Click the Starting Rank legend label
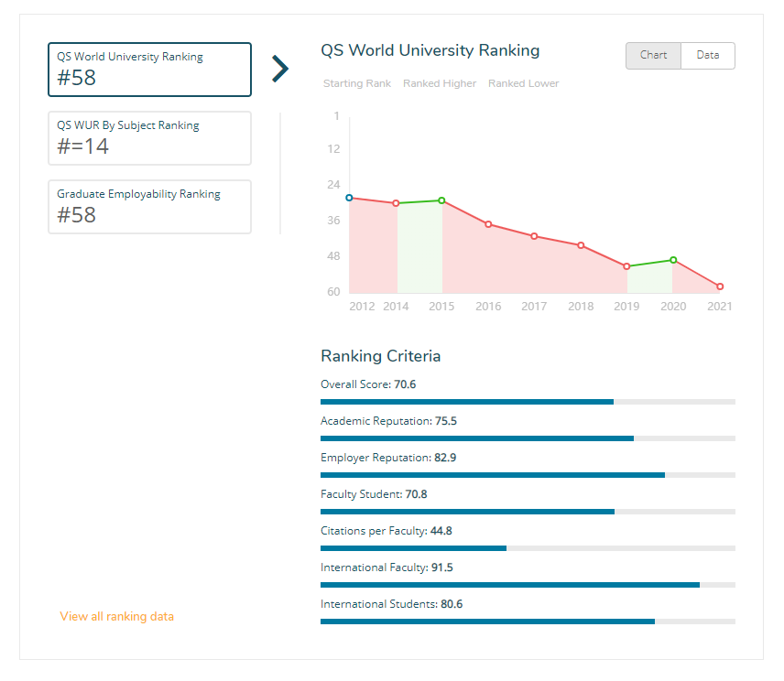Screen dimensions: 784x681 (x=357, y=83)
